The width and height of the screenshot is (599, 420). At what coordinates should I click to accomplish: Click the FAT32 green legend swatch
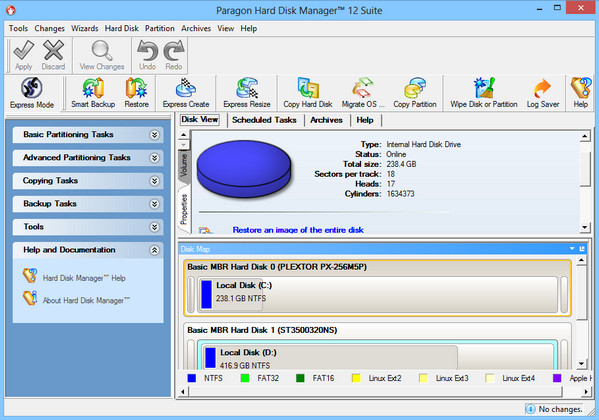point(245,378)
